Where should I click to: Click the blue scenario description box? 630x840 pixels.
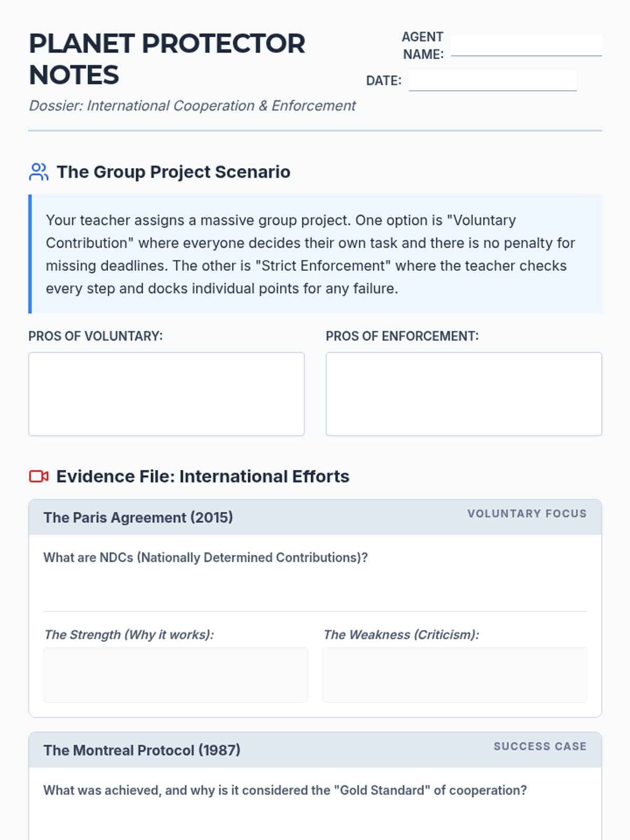[315, 254]
